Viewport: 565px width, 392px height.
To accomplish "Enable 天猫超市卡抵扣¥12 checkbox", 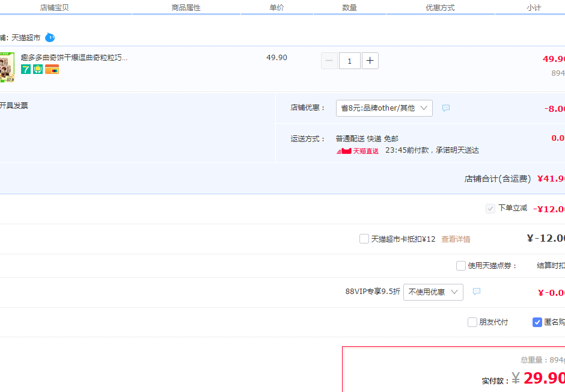I will pos(364,239).
